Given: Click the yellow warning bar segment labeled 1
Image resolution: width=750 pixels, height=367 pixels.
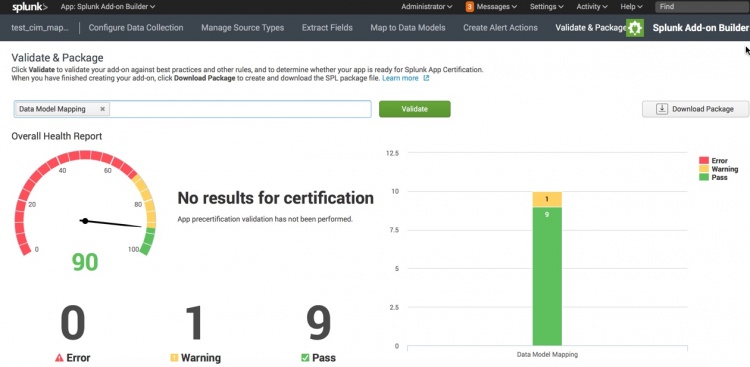Looking at the screenshot, I should click(547, 199).
